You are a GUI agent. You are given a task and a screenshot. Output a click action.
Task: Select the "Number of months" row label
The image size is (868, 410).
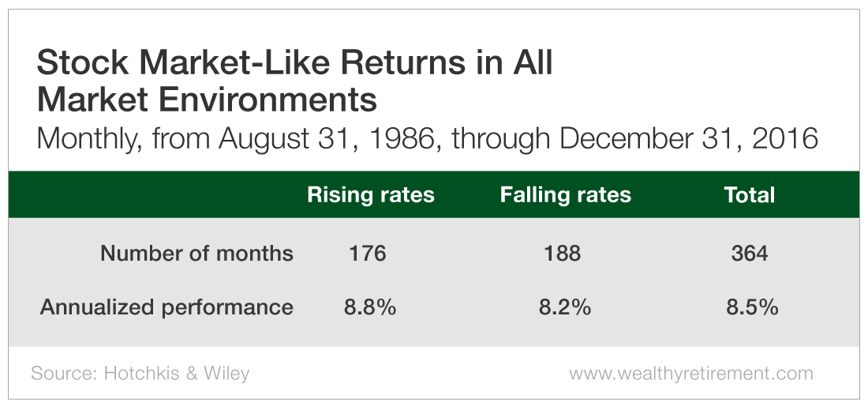(x=196, y=254)
